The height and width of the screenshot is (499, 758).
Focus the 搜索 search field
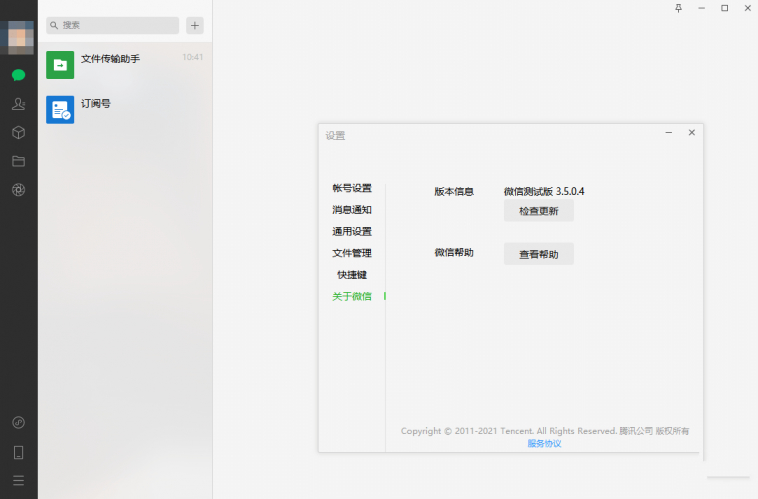pyautogui.click(x=113, y=26)
